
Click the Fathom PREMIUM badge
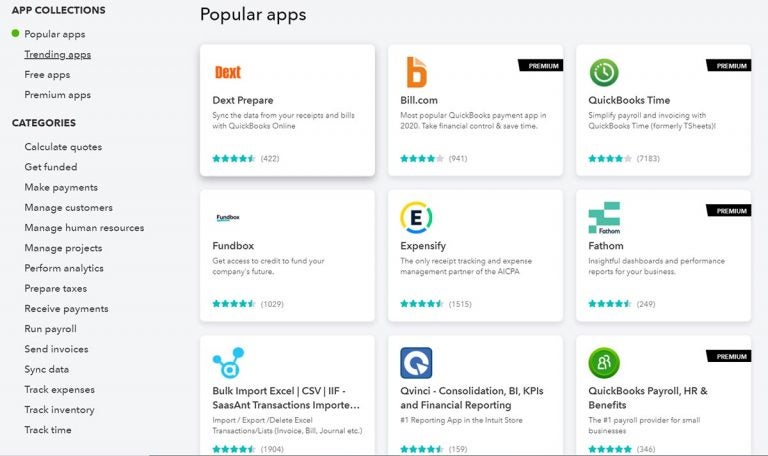[728, 211]
